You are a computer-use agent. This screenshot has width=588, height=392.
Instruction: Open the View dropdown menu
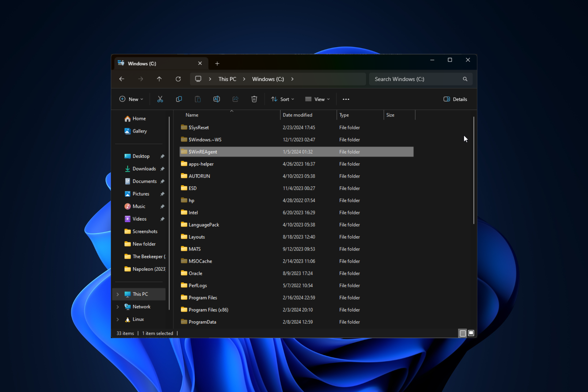(x=318, y=99)
